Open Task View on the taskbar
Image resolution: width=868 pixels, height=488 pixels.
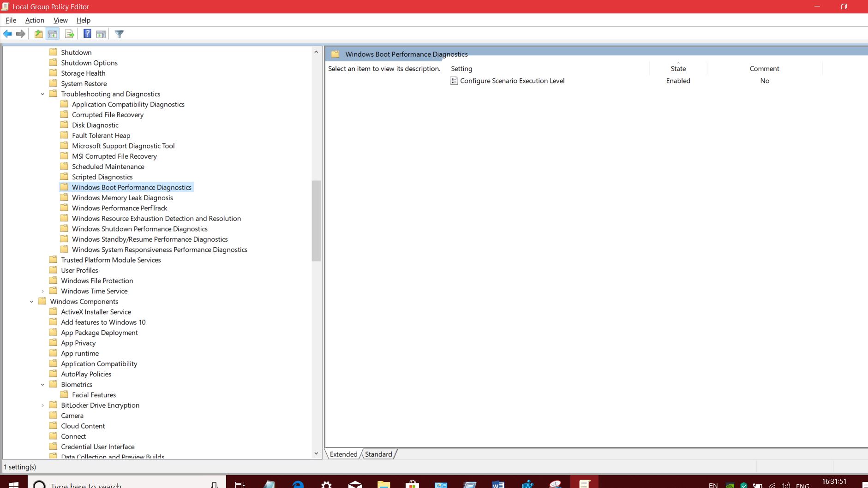[x=240, y=484]
